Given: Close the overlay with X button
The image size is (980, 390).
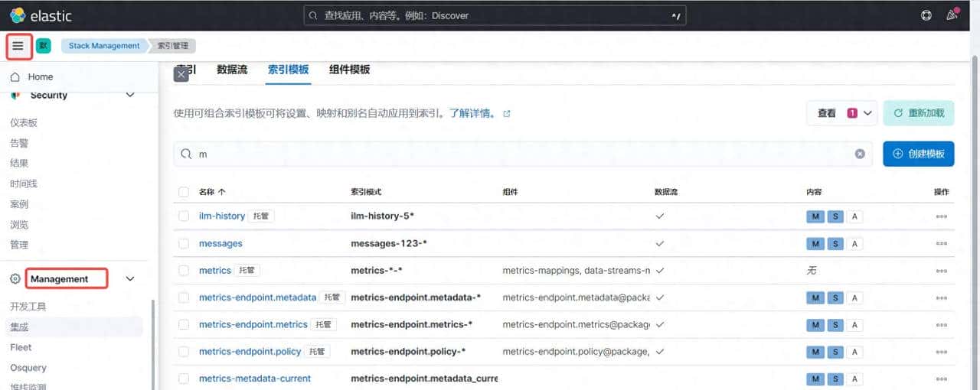Looking at the screenshot, I should pos(181,74).
